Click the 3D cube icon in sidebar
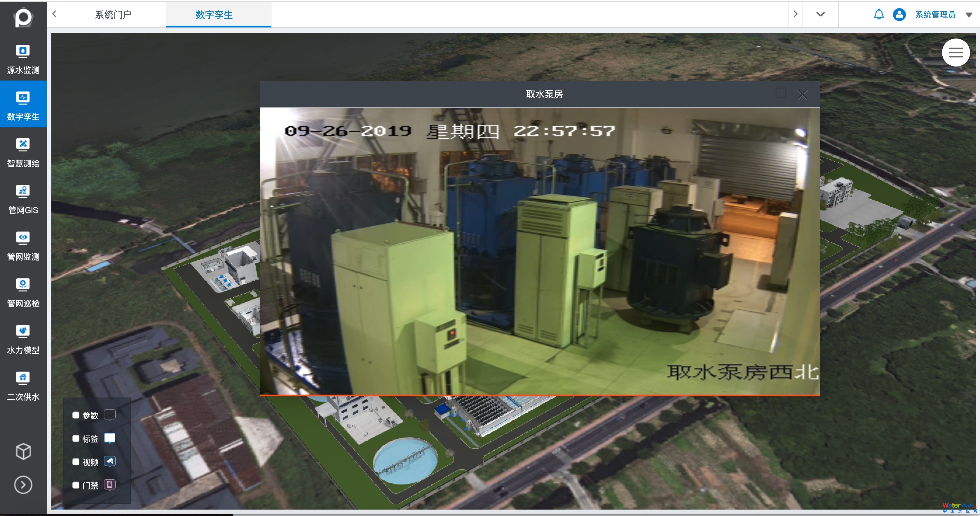This screenshot has height=516, width=980. [x=23, y=451]
